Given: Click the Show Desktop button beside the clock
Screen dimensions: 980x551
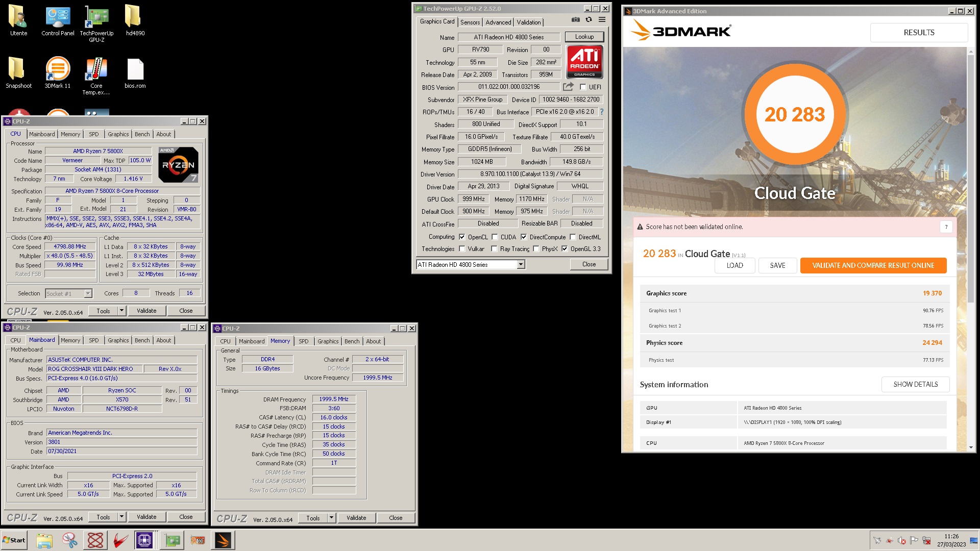Looking at the screenshot, I should pos(974,540).
